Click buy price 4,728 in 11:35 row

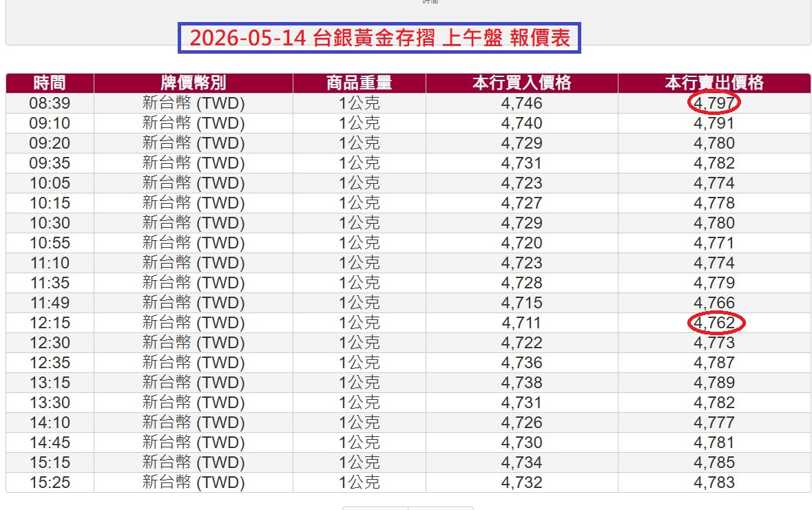522,283
